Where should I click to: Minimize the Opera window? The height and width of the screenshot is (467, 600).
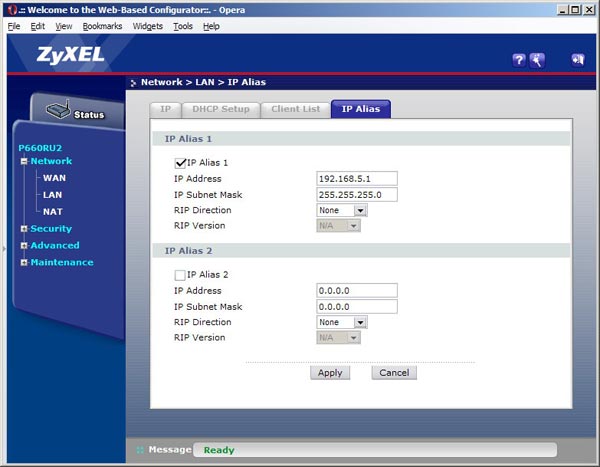[562, 10]
